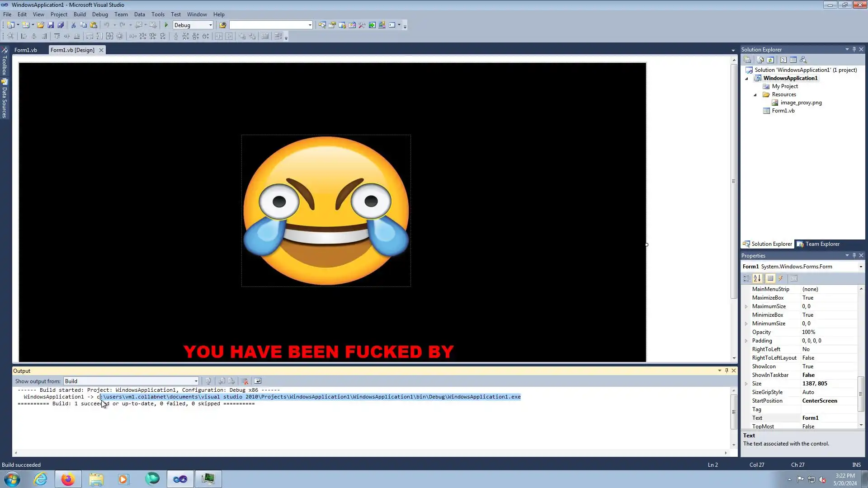Open the Debug configuration dropdown
Screen dimensions: 868x488
(x=210, y=25)
